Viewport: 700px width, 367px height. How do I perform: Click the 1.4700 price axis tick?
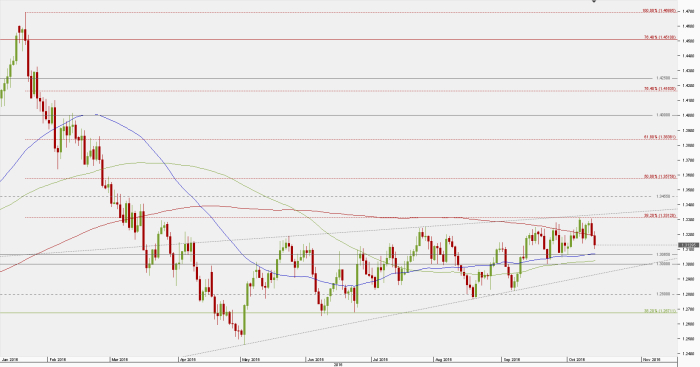click(x=688, y=11)
